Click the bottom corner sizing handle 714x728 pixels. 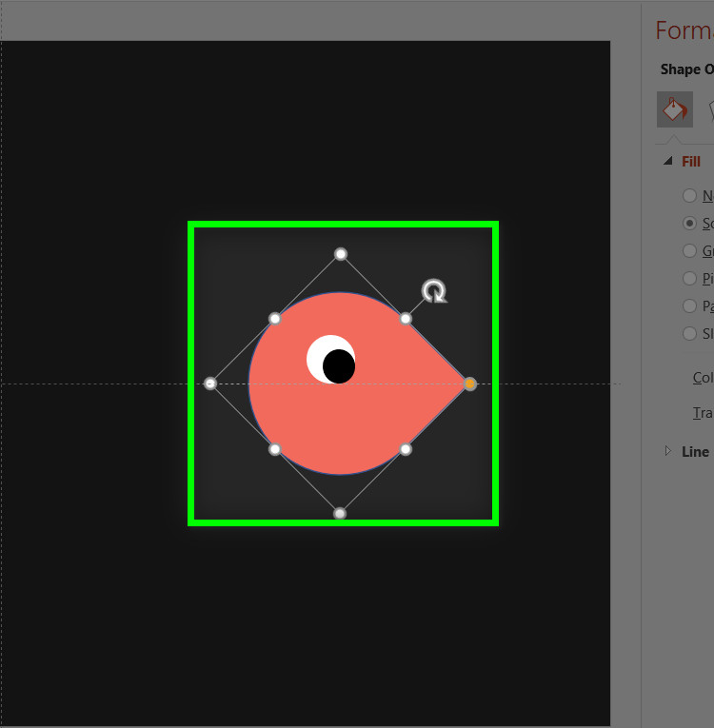(x=340, y=514)
